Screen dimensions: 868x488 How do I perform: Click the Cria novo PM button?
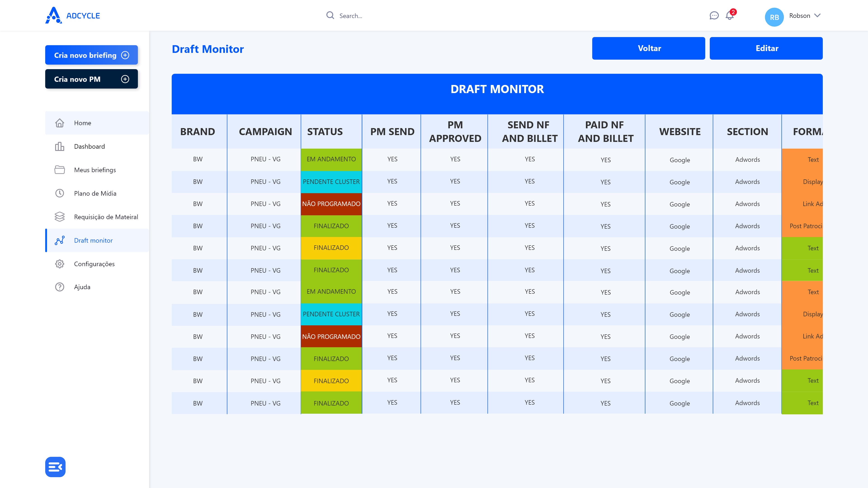click(x=91, y=79)
